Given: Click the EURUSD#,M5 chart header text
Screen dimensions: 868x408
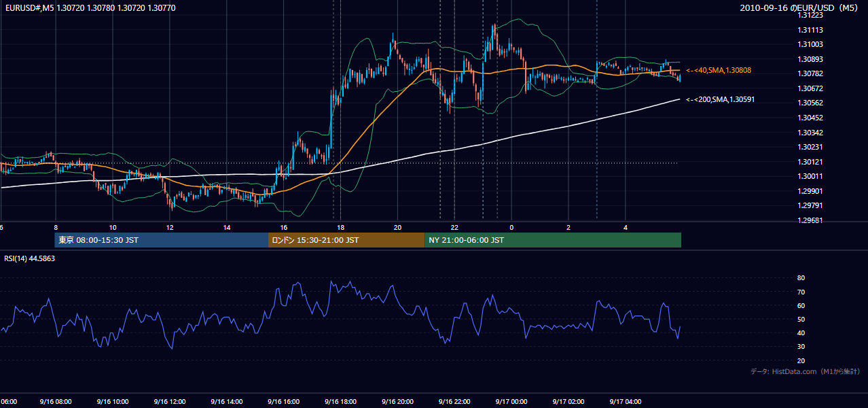Looking at the screenshot, I should pos(90,8).
